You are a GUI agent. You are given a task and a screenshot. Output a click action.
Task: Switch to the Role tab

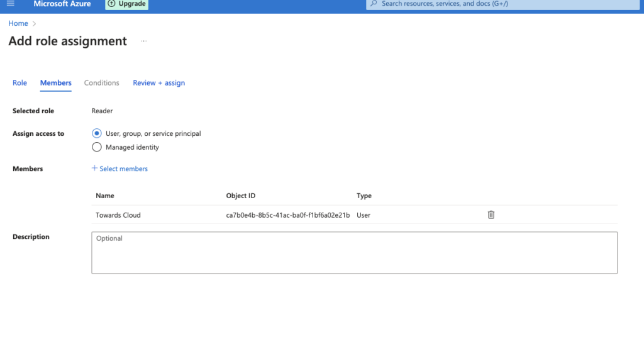19,83
